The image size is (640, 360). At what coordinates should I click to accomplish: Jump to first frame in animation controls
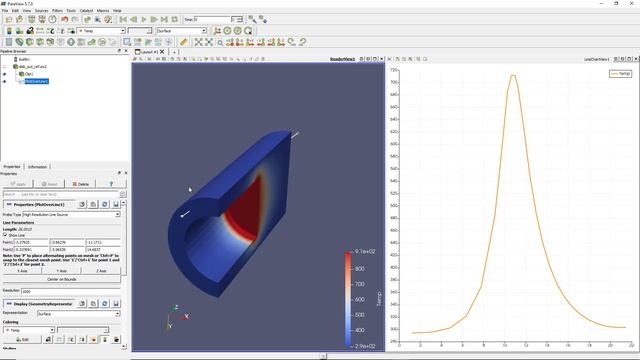[123, 20]
